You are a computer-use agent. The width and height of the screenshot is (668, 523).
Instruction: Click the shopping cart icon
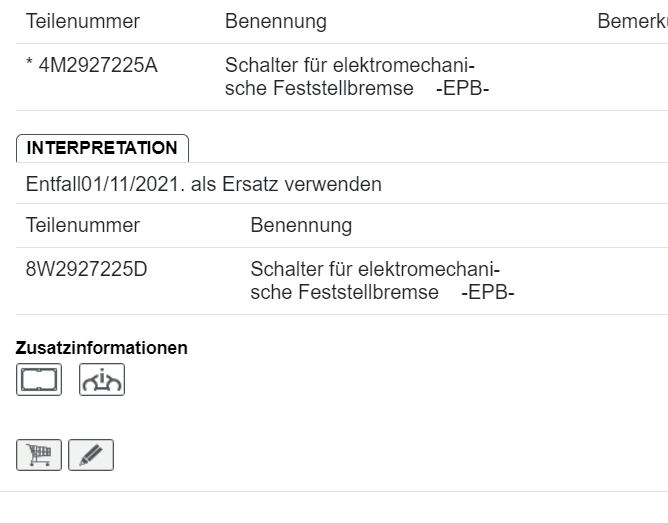click(39, 455)
